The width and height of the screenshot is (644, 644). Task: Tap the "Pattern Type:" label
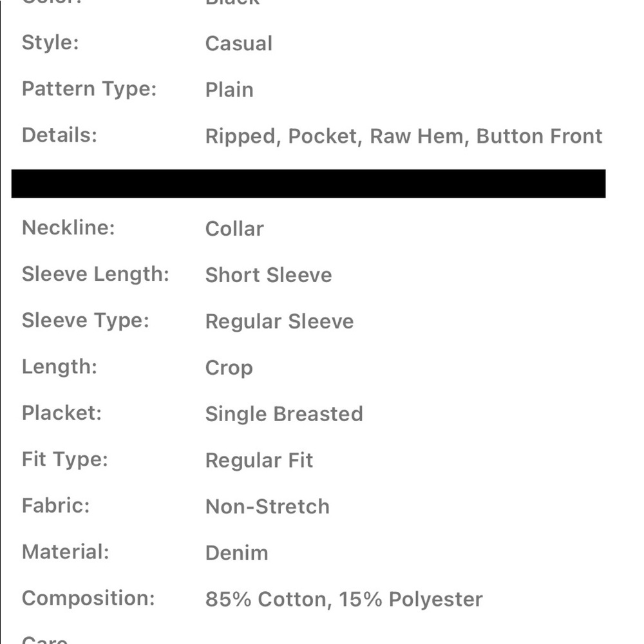pos(89,89)
